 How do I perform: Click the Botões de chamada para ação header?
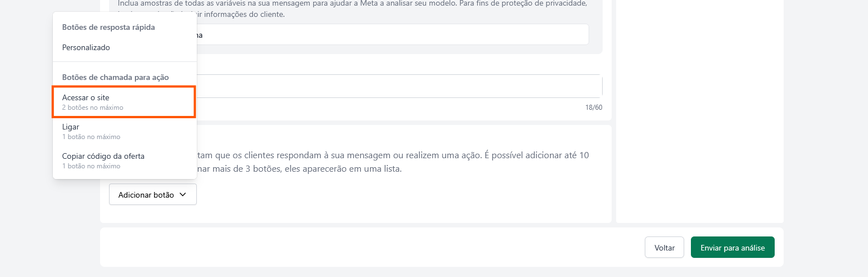coord(115,77)
